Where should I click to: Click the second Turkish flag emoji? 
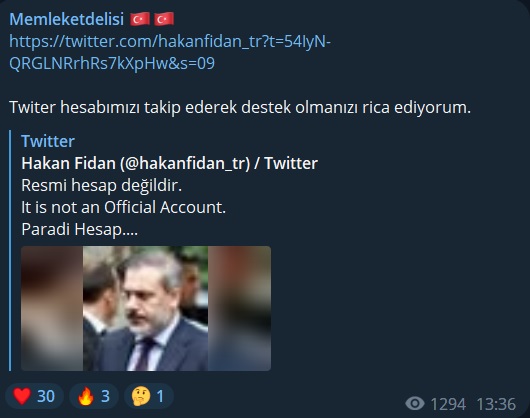(164, 19)
